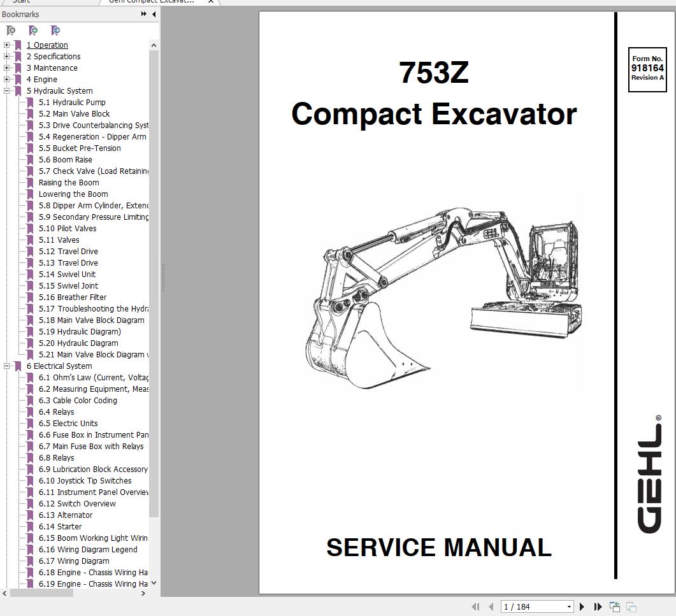Collapse the 5 Hydraulic System node
The image size is (676, 616).
pos(6,90)
